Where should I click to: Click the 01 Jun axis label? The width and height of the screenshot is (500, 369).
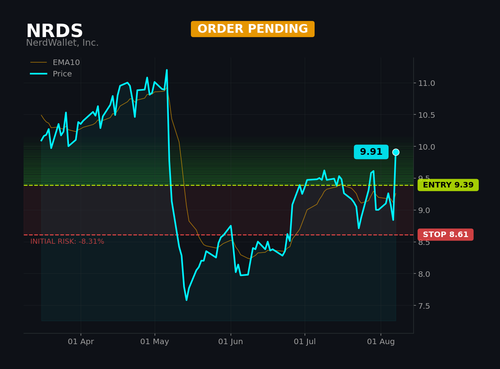tap(231, 342)
